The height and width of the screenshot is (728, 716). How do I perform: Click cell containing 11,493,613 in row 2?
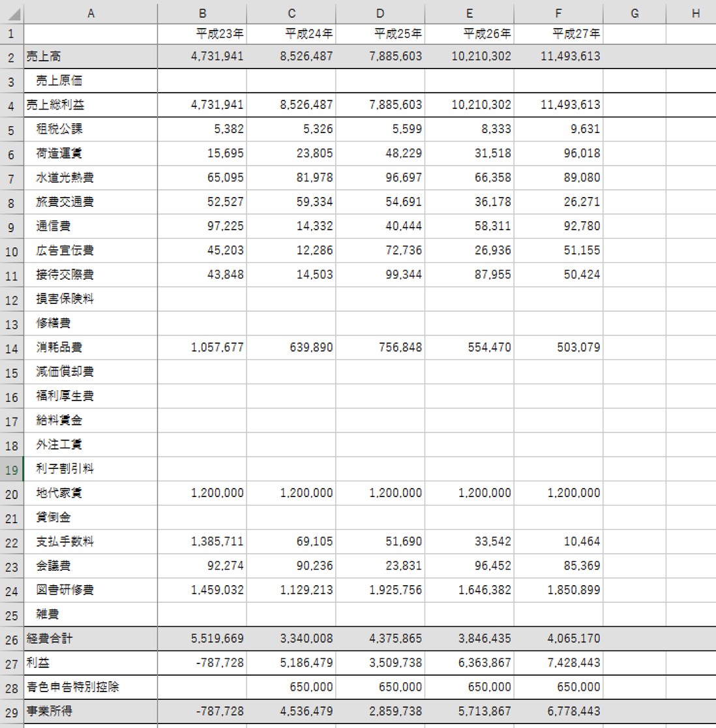(x=570, y=57)
